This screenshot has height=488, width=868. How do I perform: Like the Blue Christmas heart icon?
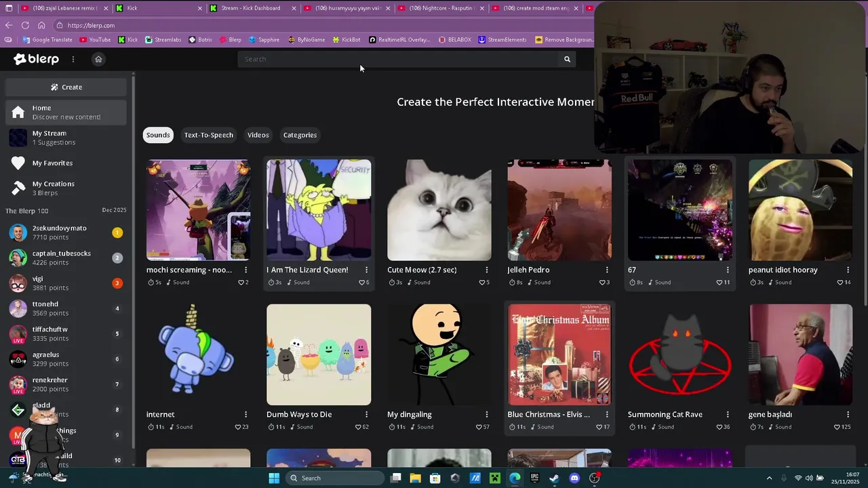click(599, 427)
